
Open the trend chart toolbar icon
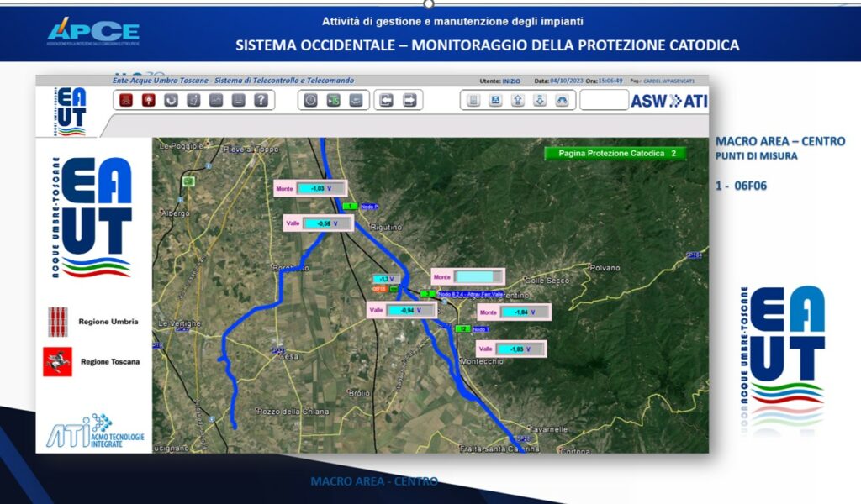click(x=216, y=100)
